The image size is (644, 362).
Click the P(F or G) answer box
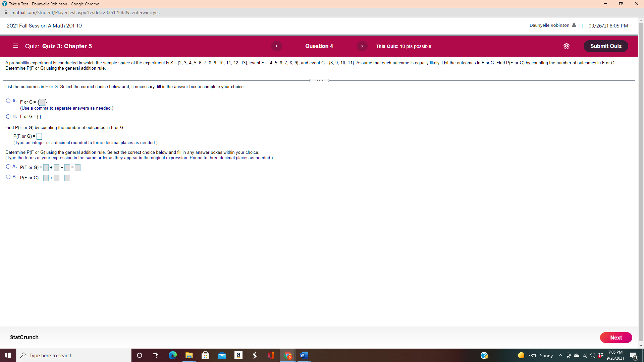click(39, 136)
